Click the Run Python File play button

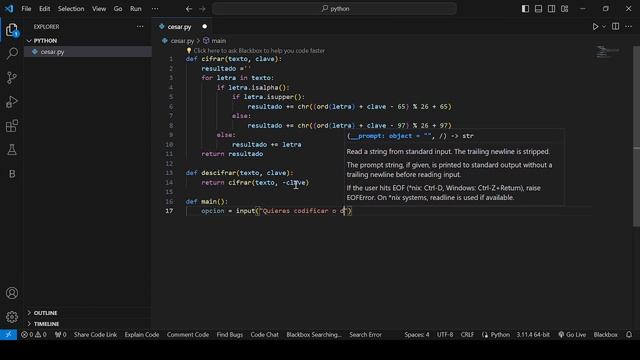pyautogui.click(x=595, y=27)
